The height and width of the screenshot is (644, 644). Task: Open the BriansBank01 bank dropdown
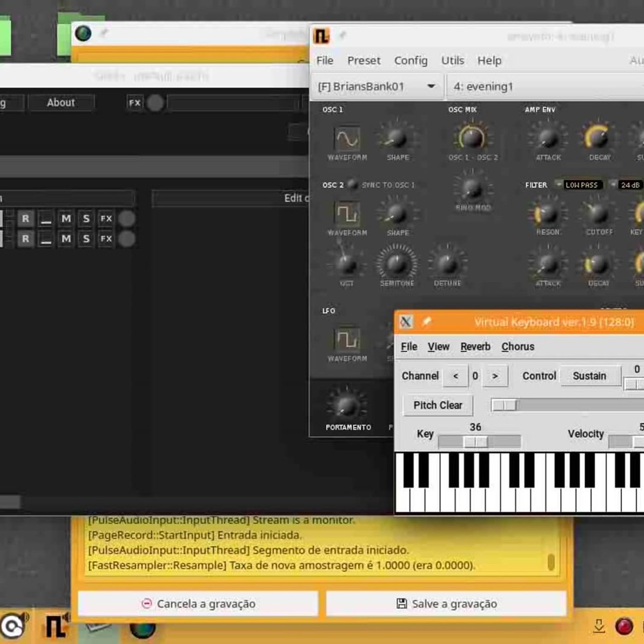tap(377, 86)
